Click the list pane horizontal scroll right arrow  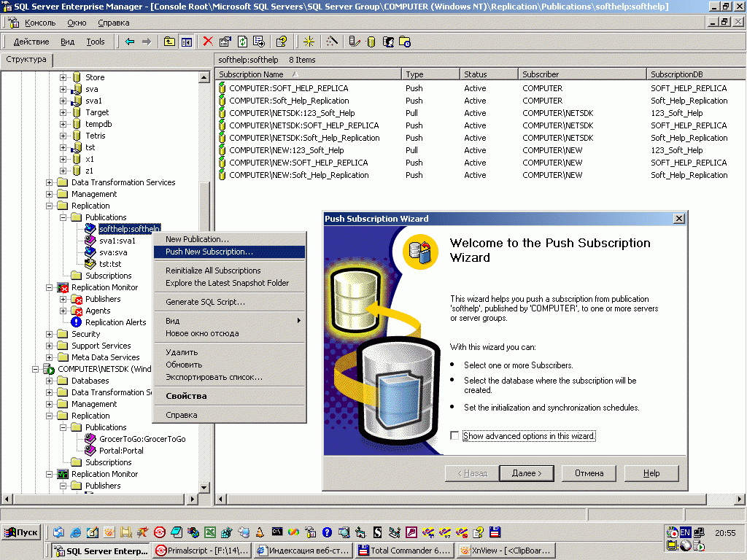[739, 499]
